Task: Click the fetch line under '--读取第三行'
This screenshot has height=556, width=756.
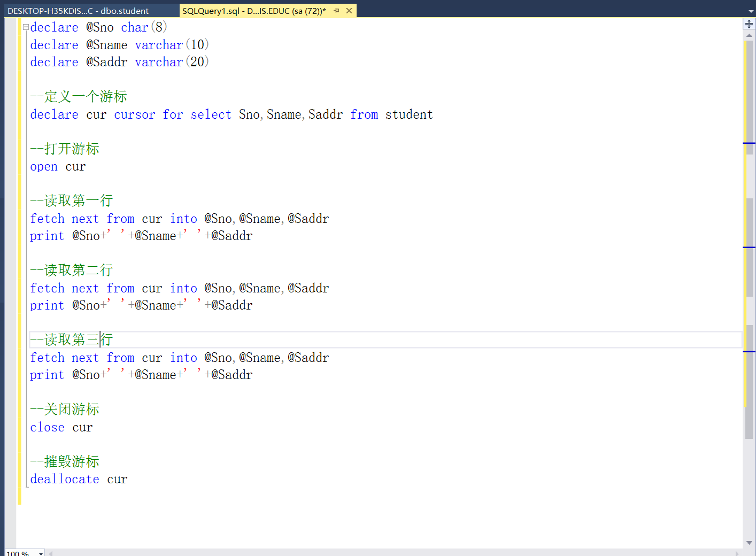Action: coord(180,358)
